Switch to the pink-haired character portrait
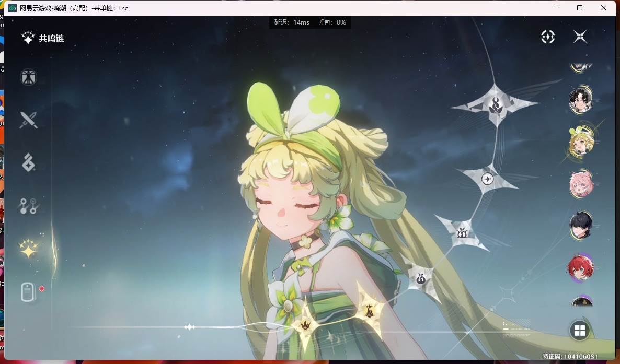This screenshot has height=364, width=620. 580,184
